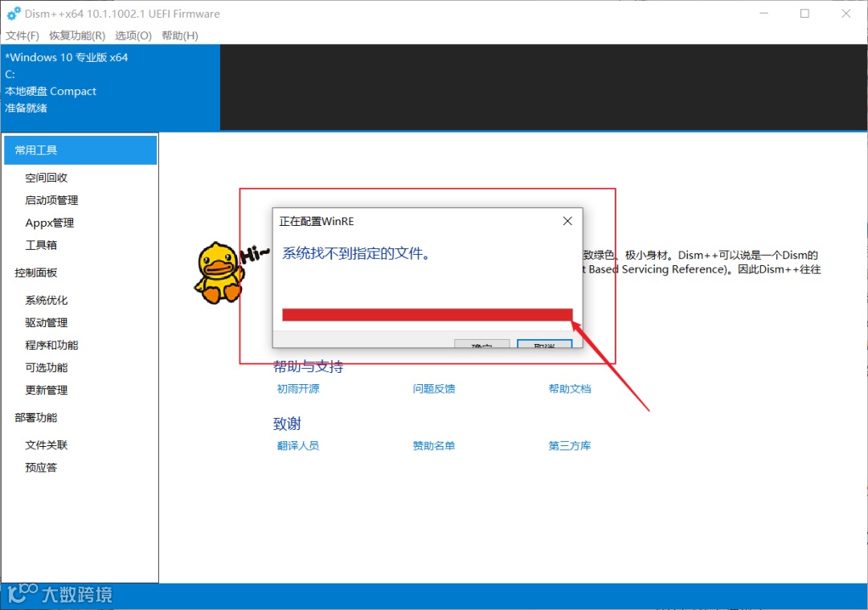
Task: Click the yellow duck mascot image
Action: (219, 272)
